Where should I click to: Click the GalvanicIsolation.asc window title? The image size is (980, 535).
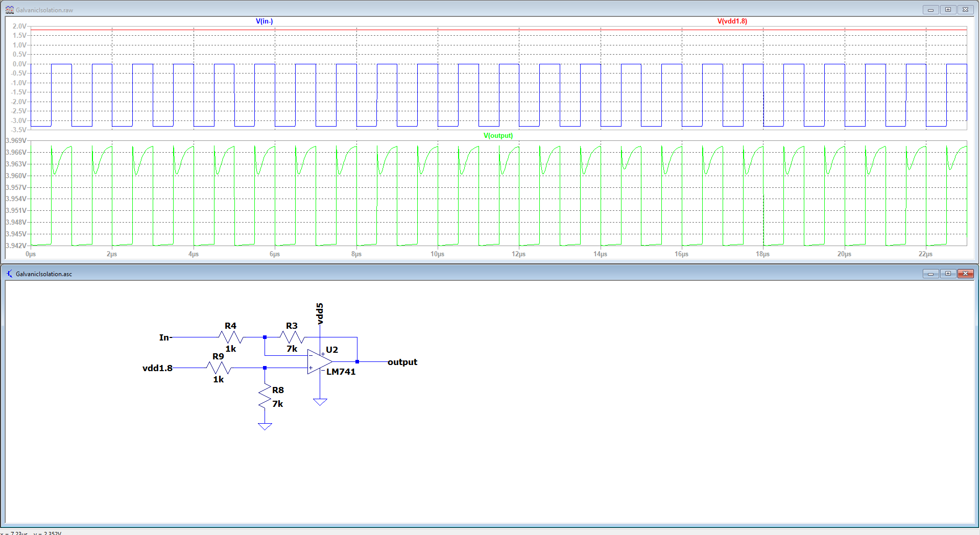pos(44,274)
